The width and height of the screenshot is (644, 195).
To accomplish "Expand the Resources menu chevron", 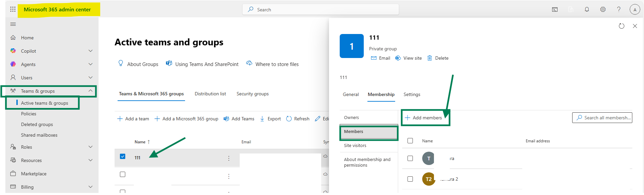I will pyautogui.click(x=91, y=160).
